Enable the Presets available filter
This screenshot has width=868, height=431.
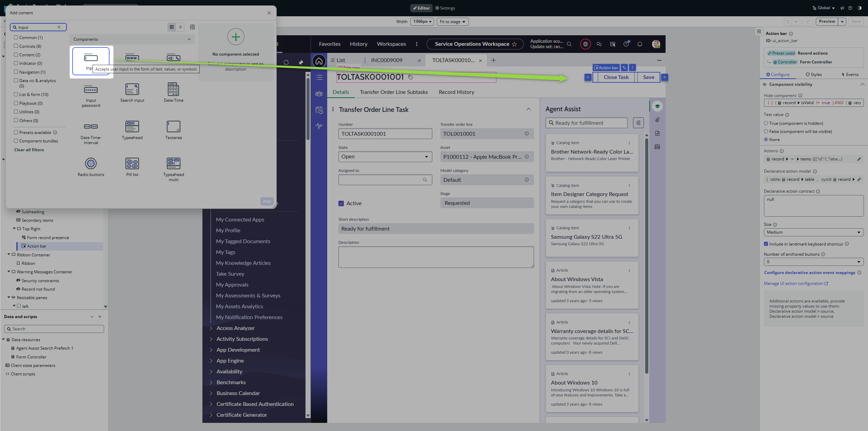[x=16, y=132]
